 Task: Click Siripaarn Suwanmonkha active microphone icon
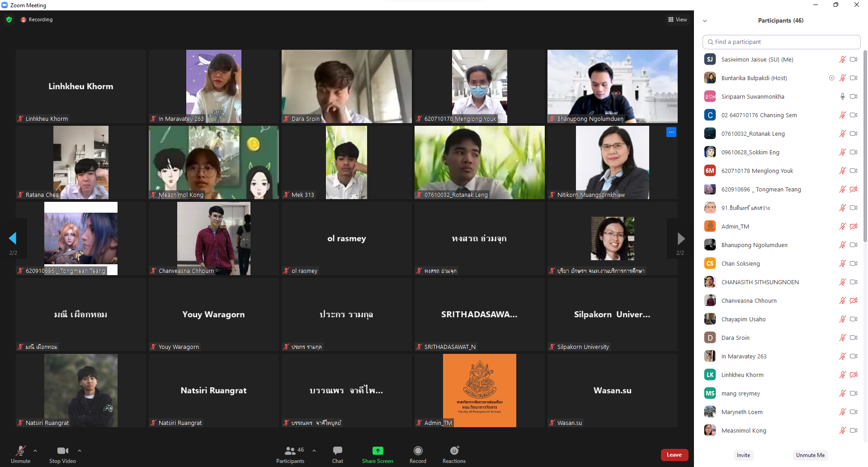tap(843, 96)
